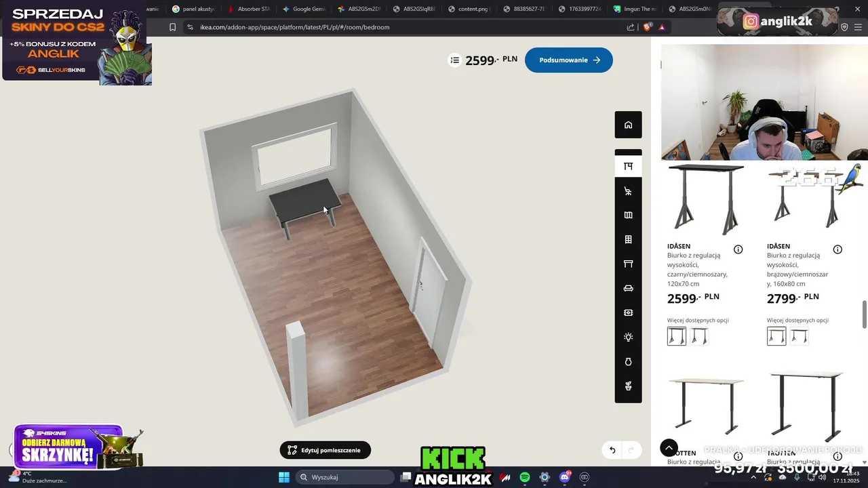Open the plants category icon in sidebar
Viewport: 868px width, 488px height.
click(628, 386)
